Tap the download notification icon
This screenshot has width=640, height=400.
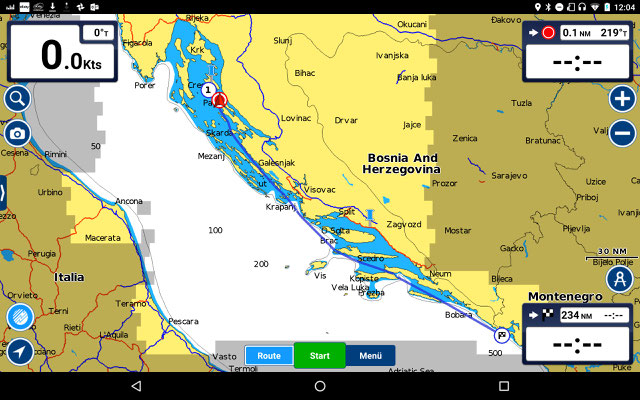pyautogui.click(x=52, y=7)
